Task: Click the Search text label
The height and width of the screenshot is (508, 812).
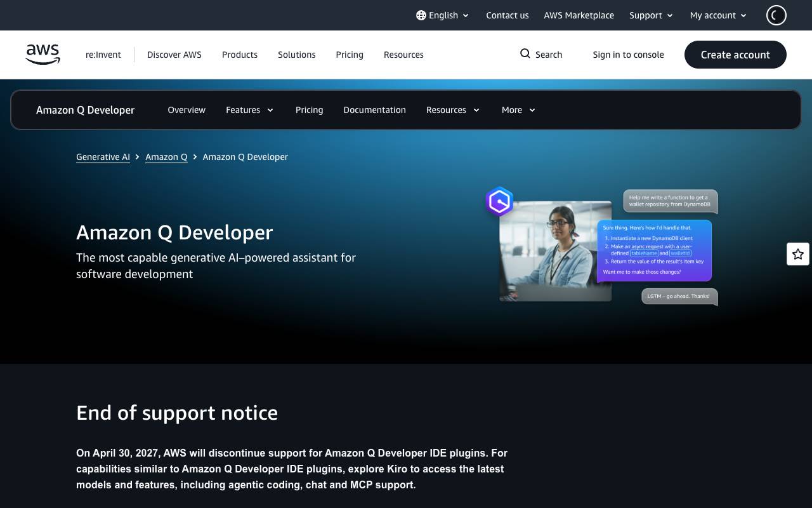Action: point(549,55)
